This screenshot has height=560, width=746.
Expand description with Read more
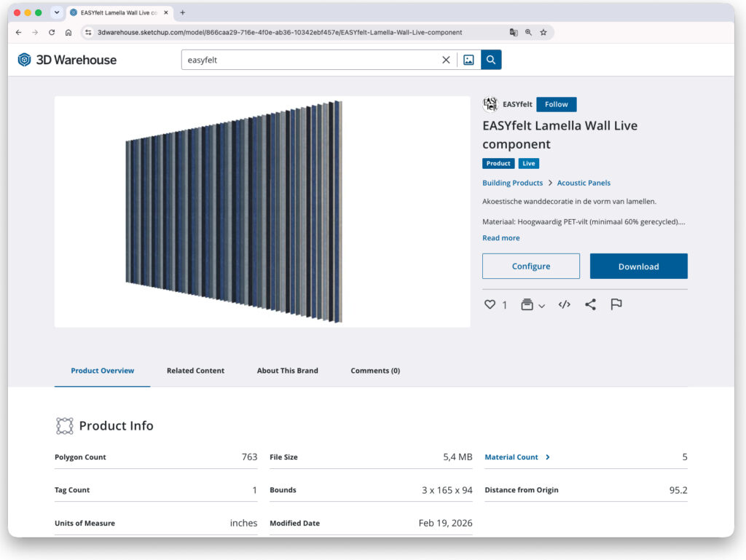click(x=501, y=238)
